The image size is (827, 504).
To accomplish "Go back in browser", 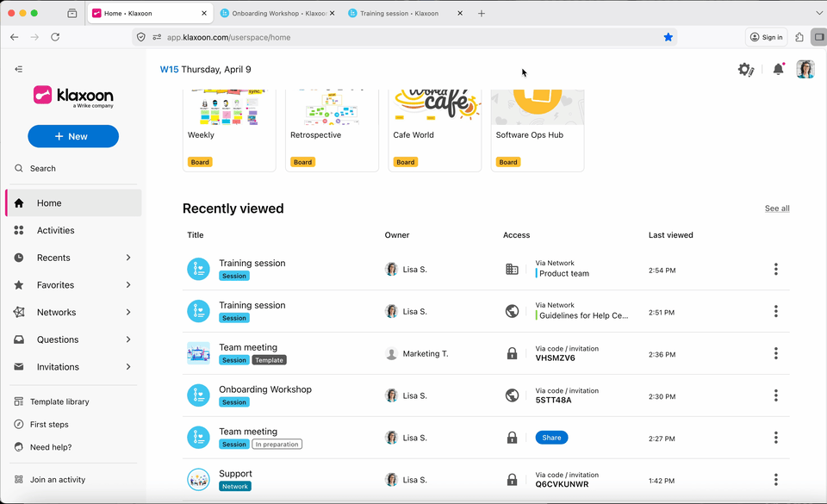I will [15, 37].
